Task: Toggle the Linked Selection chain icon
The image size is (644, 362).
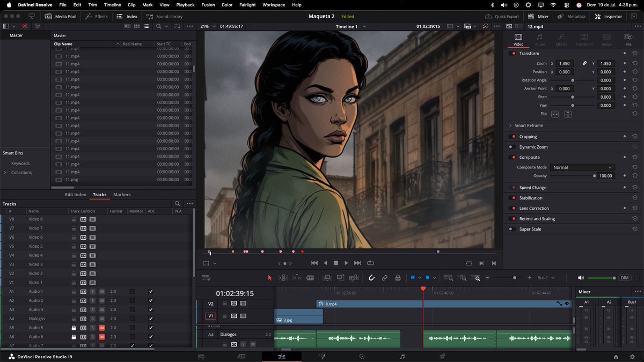Action: click(x=385, y=278)
